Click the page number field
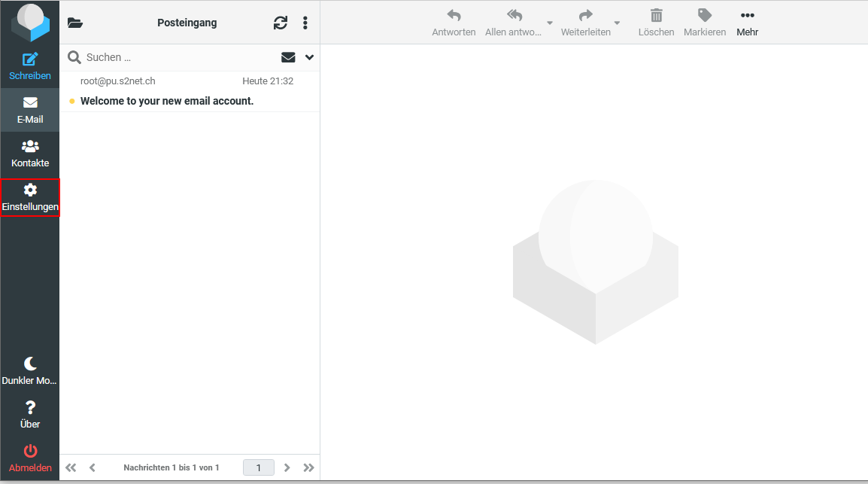The image size is (868, 484). (259, 467)
